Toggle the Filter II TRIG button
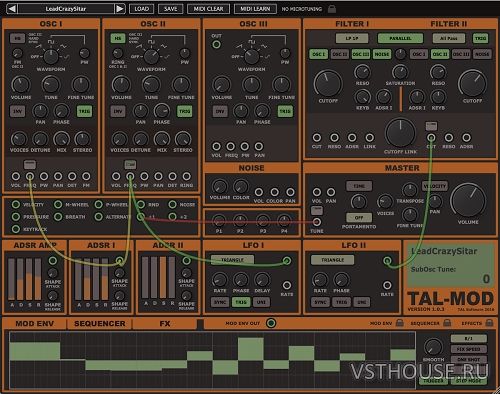Image resolution: width=500 pixels, height=394 pixels. [480, 38]
